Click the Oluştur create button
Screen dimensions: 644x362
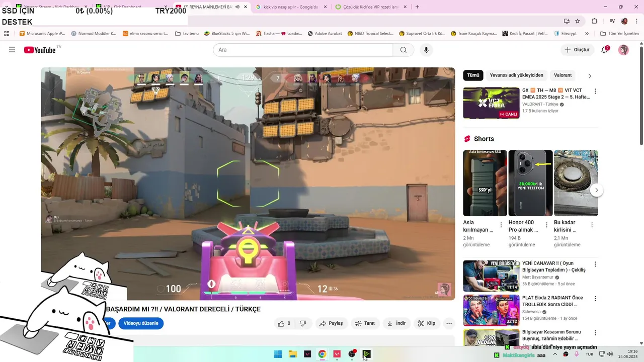[x=577, y=50]
